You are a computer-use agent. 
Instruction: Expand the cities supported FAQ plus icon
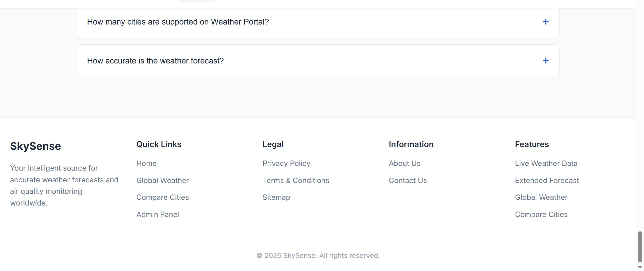click(545, 22)
